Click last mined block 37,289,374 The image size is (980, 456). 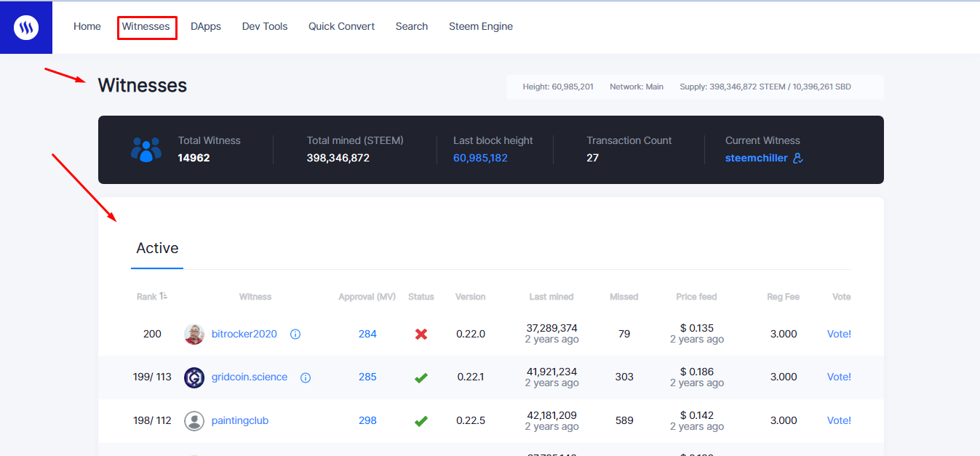pyautogui.click(x=551, y=328)
